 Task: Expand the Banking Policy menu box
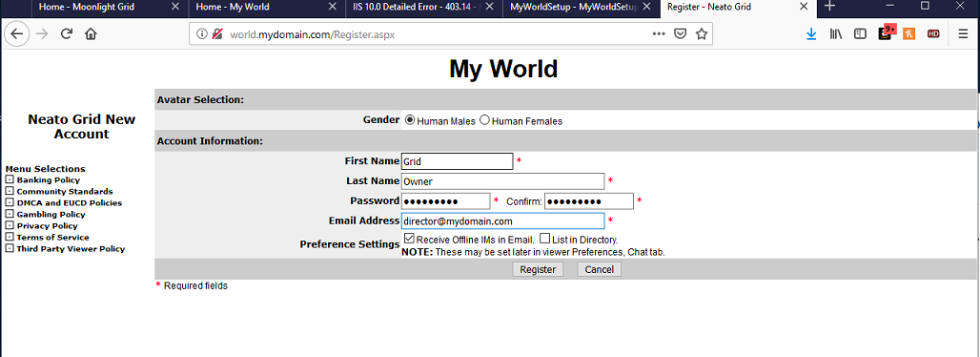coord(10,180)
